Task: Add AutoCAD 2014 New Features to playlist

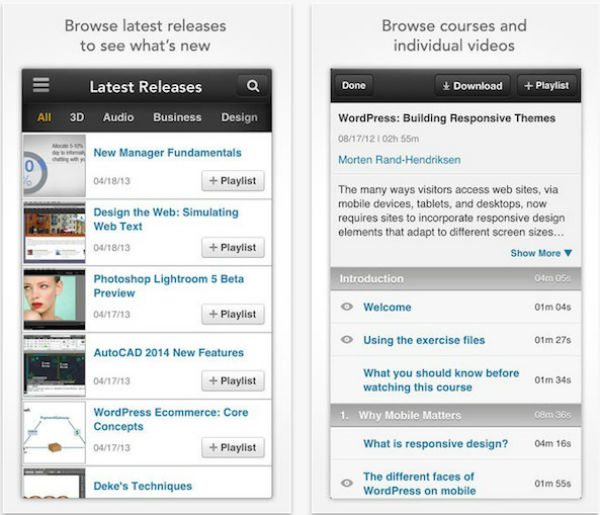Action: pos(233,381)
